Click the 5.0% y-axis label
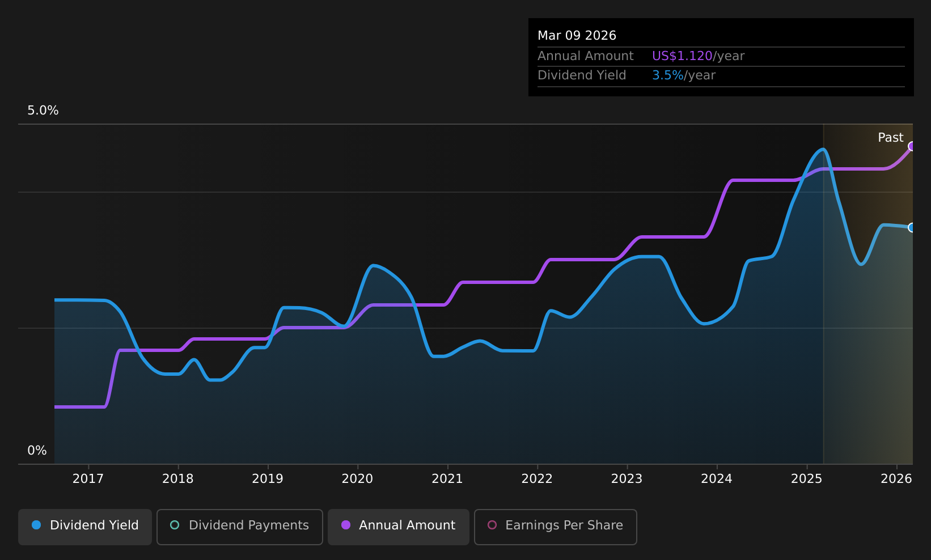The image size is (931, 560). (x=43, y=111)
